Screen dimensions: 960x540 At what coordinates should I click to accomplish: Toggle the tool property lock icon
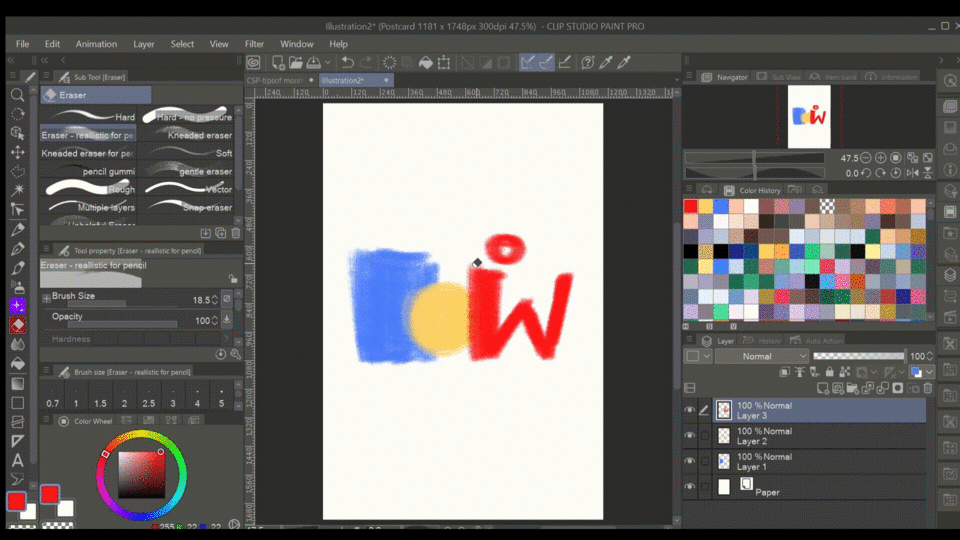click(233, 278)
